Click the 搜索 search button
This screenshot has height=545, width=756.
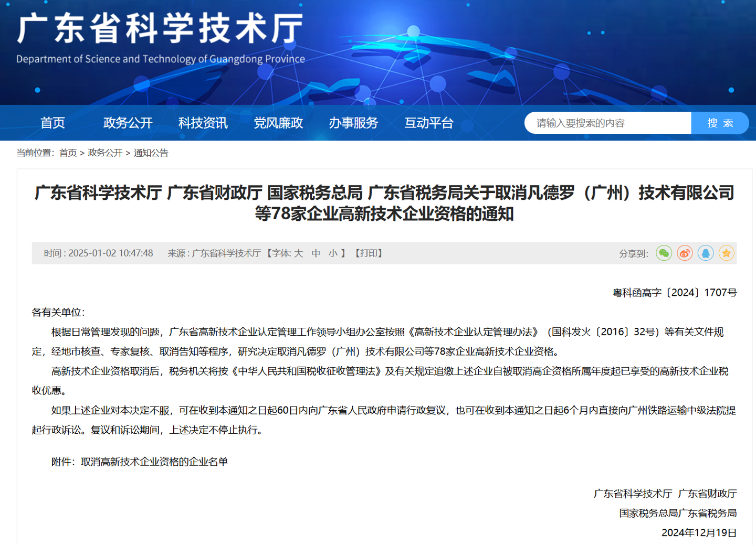pyautogui.click(x=720, y=122)
